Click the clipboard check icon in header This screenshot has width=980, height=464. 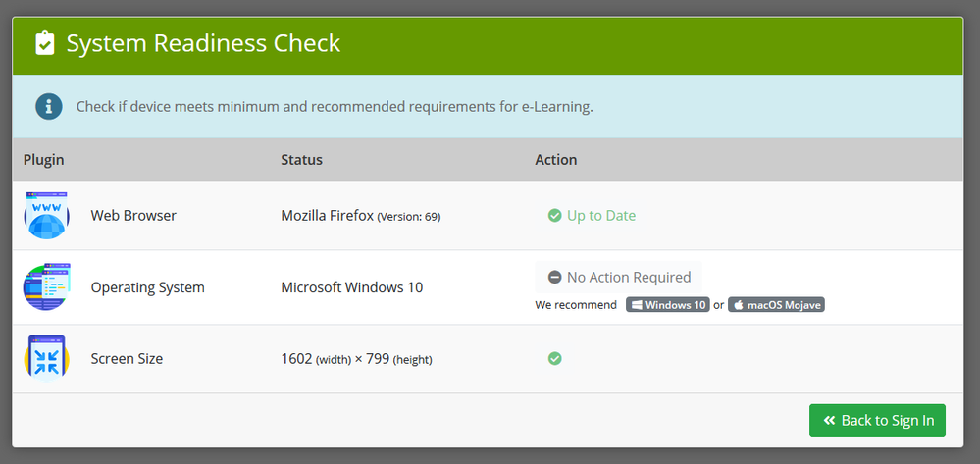(44, 44)
